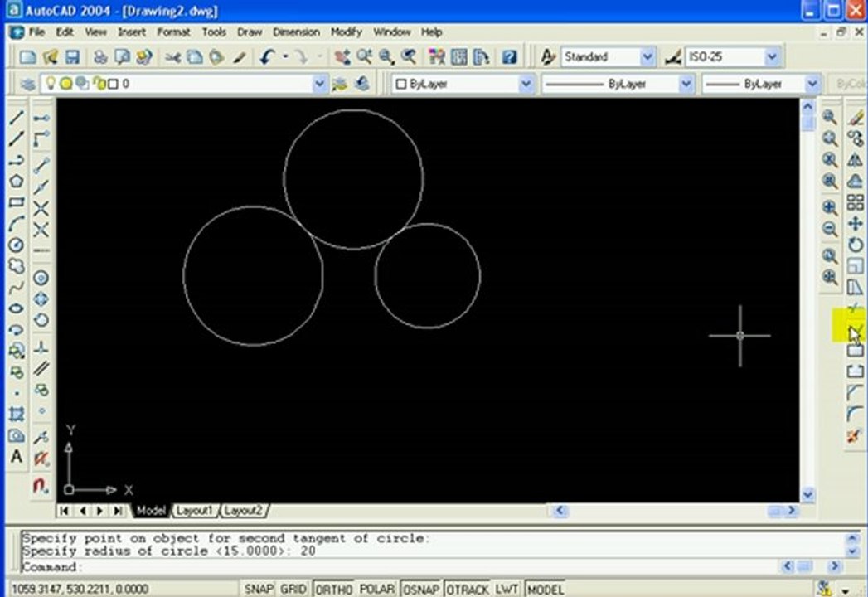This screenshot has width=868, height=597.
Task: Open the Modify menu
Action: click(346, 32)
